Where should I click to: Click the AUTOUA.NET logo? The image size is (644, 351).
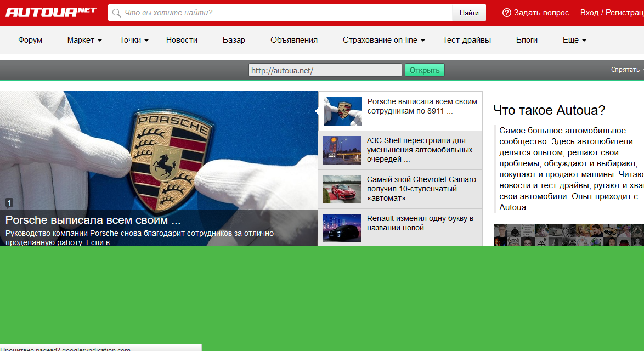pyautogui.click(x=52, y=12)
